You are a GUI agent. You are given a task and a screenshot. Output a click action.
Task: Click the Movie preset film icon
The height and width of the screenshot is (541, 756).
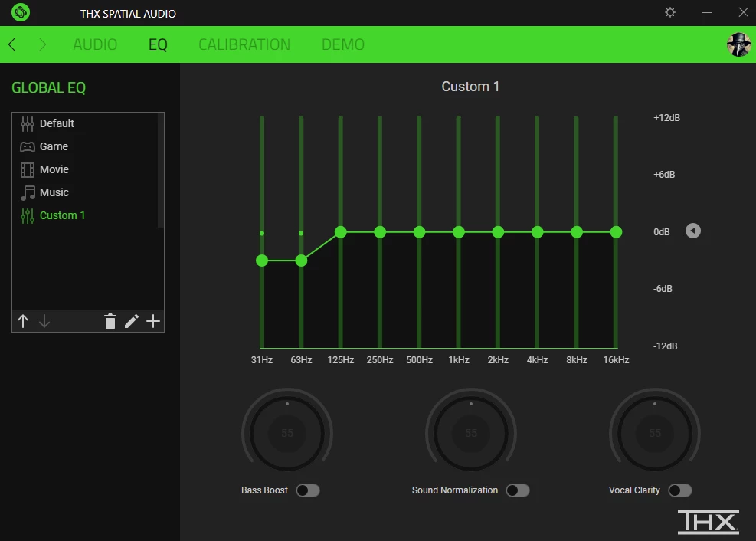[x=28, y=169]
